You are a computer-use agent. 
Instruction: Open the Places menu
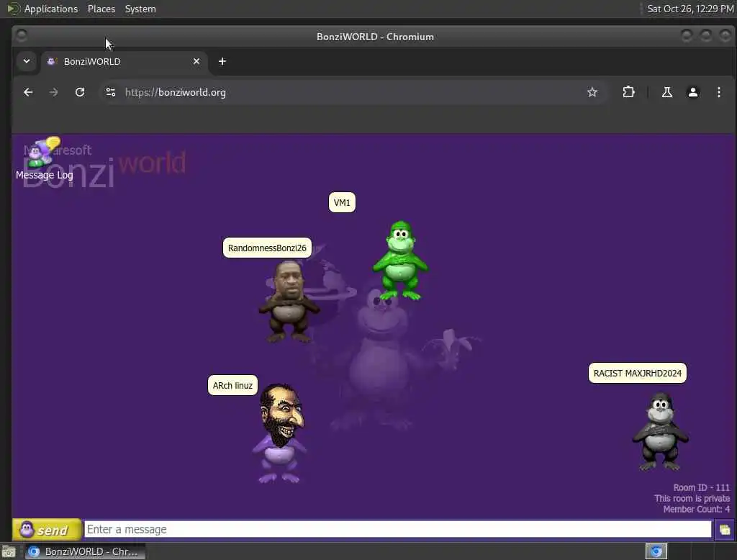coord(101,9)
